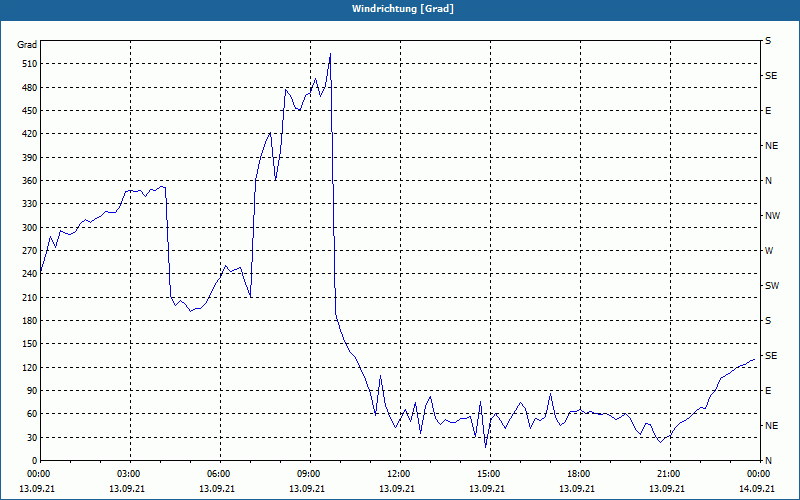Screen dimensions: 800x500
Task: Click the 60 degree axis label
Action: (x=30, y=413)
